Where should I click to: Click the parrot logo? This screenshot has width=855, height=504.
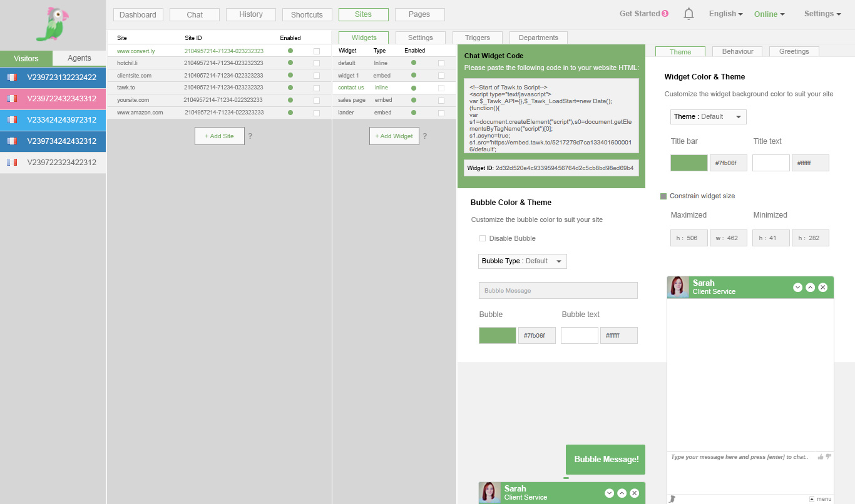(x=52, y=24)
